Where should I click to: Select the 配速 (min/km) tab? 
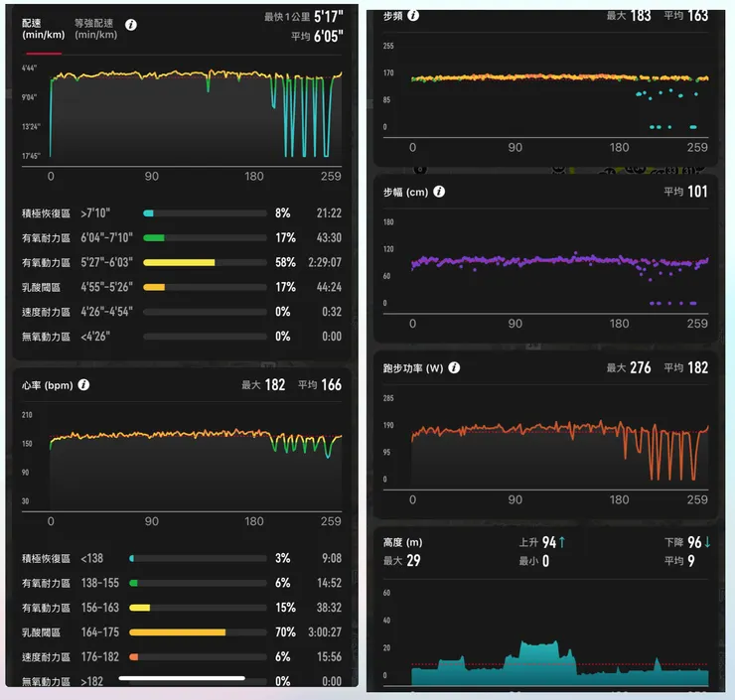click(x=43, y=29)
